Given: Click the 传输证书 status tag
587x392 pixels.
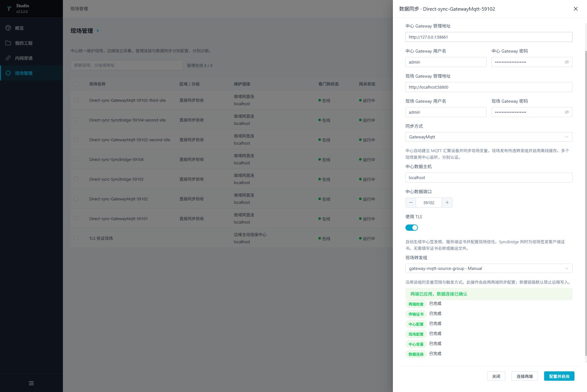Looking at the screenshot, I should (x=416, y=314).
